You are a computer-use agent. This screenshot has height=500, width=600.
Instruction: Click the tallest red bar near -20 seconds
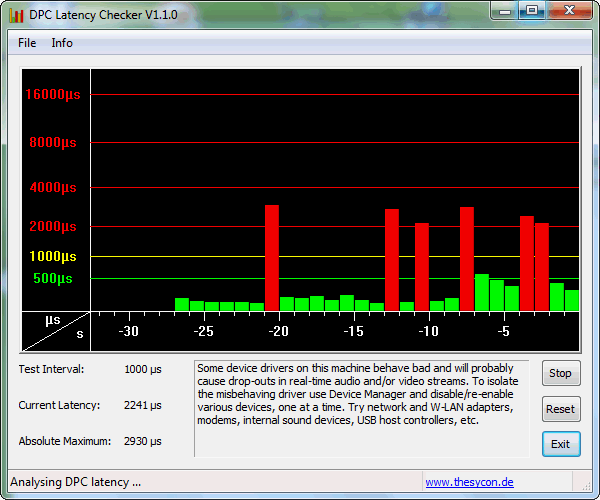pyautogui.click(x=272, y=258)
